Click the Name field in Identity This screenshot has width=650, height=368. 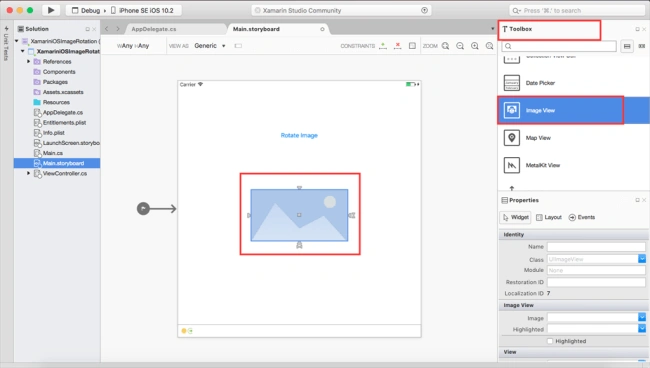[596, 247]
